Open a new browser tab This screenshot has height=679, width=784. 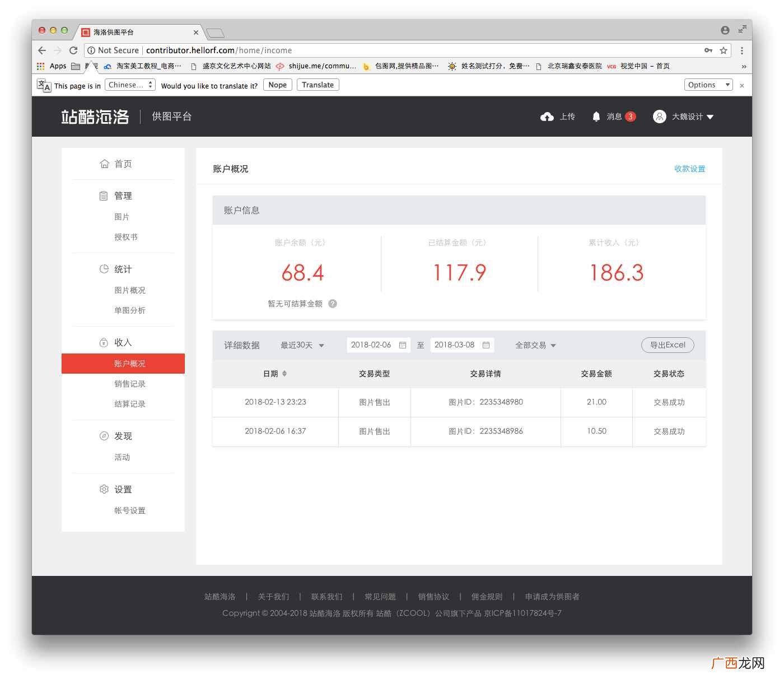click(x=215, y=32)
